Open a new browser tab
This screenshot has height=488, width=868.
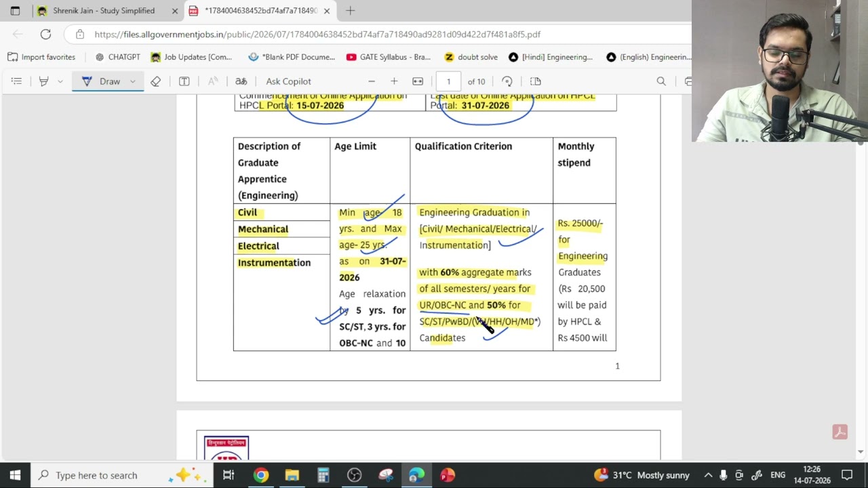(x=351, y=11)
